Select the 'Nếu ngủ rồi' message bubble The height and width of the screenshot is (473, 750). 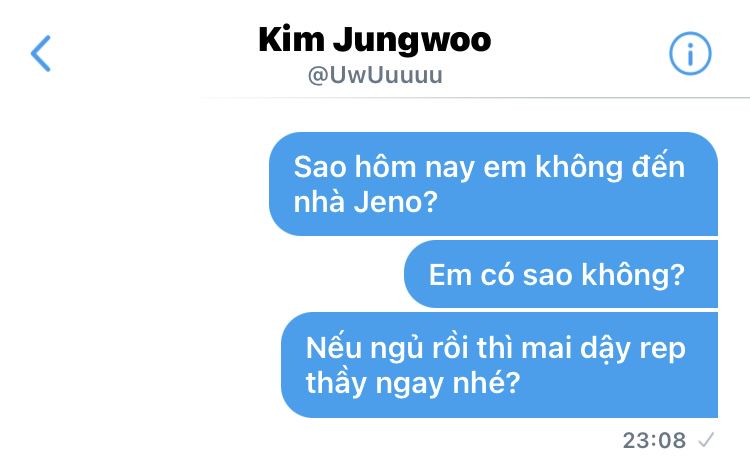pos(499,365)
